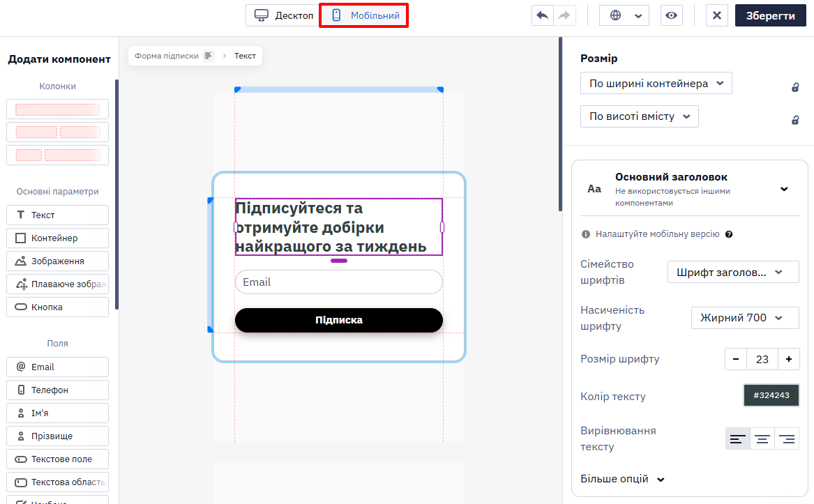
Task: Click the form icon in breadcrumb
Action: click(x=208, y=56)
